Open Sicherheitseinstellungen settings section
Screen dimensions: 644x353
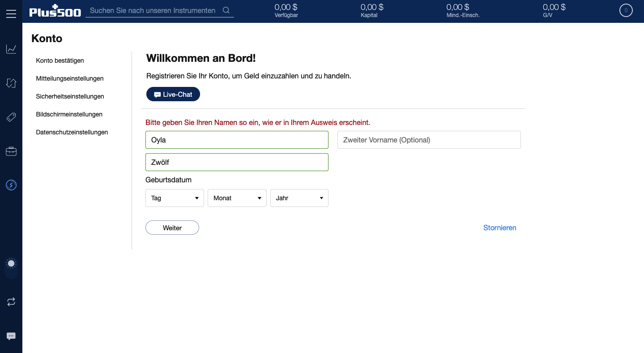click(x=70, y=96)
